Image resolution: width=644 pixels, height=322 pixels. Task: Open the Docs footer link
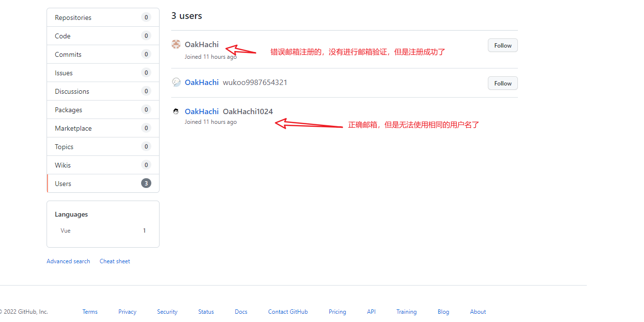pos(241,312)
